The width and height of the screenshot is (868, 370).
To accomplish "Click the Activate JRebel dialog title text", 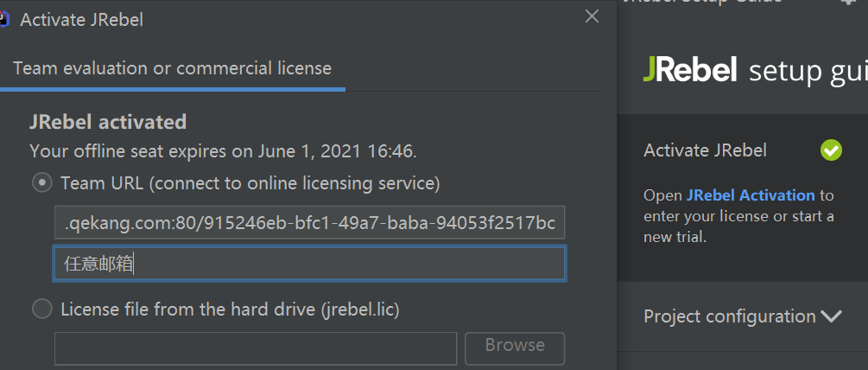I will point(82,20).
